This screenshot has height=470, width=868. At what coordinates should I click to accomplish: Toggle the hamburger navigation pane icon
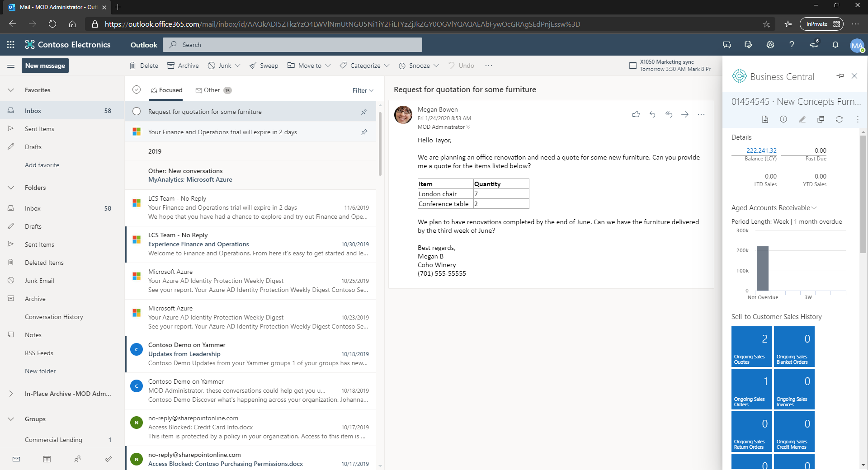(x=11, y=66)
